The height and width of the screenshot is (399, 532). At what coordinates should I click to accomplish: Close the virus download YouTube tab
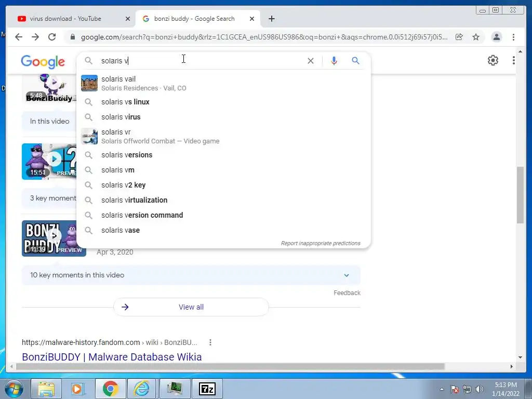coord(128,19)
